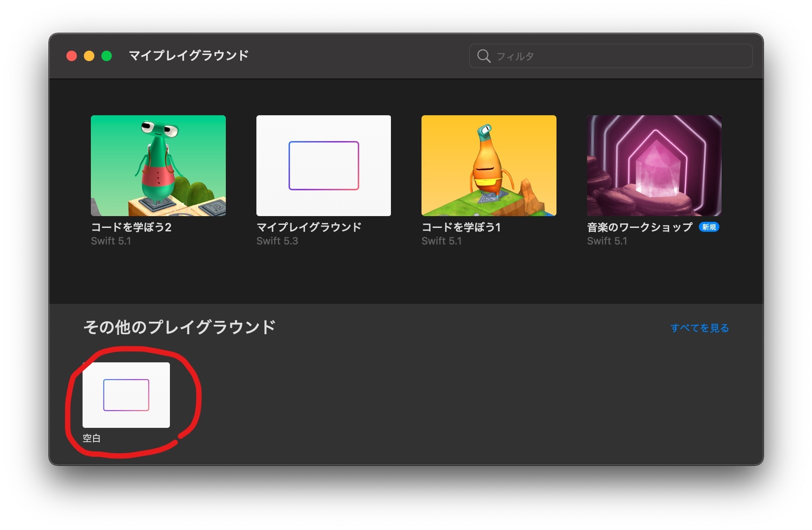Click the 新規 badge next to 音楽のワークショップ
Image resolution: width=812 pixels, height=530 pixels.
(x=709, y=227)
